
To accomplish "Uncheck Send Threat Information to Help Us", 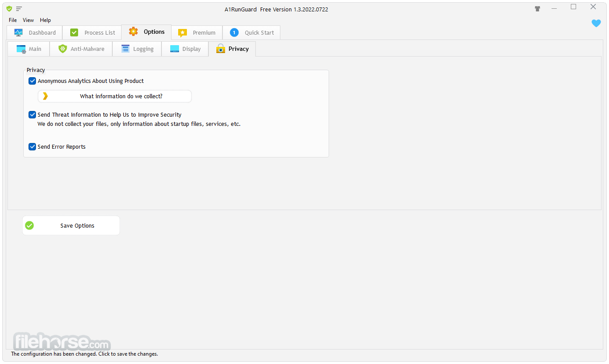I will point(32,115).
